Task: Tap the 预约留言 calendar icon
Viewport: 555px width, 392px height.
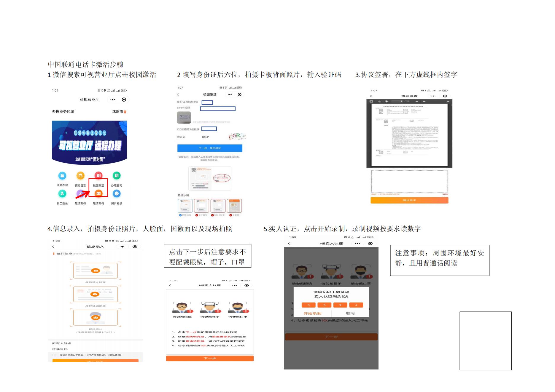Action: (80, 176)
